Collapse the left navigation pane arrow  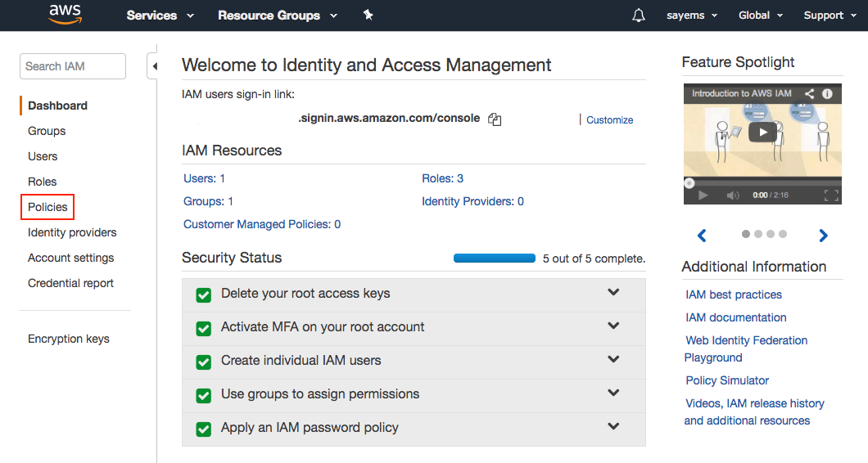(x=155, y=66)
